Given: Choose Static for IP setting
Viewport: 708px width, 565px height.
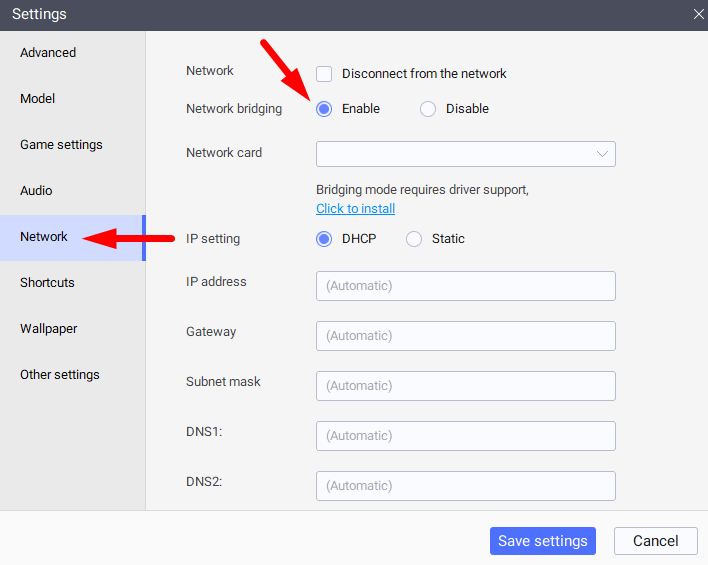Looking at the screenshot, I should tap(414, 239).
